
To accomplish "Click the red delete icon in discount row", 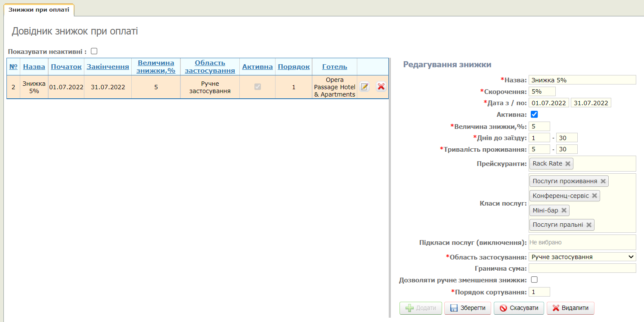I will (x=381, y=87).
